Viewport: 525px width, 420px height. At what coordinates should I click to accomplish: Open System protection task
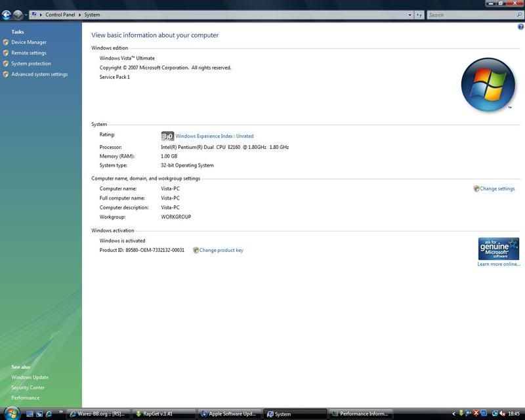(x=31, y=64)
